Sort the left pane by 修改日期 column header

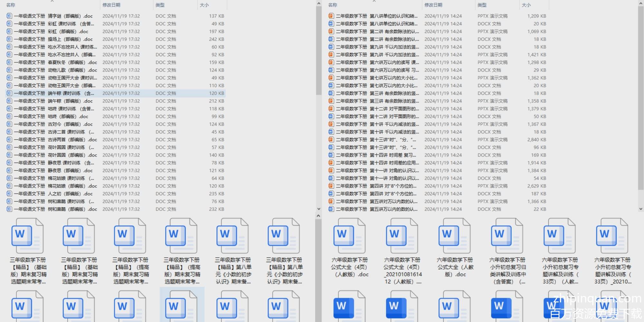(x=111, y=5)
